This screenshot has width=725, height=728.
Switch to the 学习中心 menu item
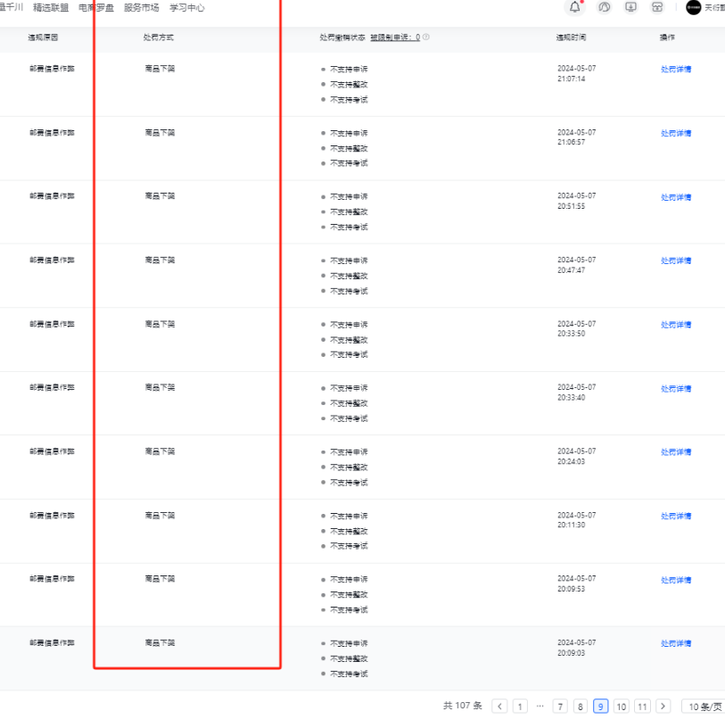187,7
